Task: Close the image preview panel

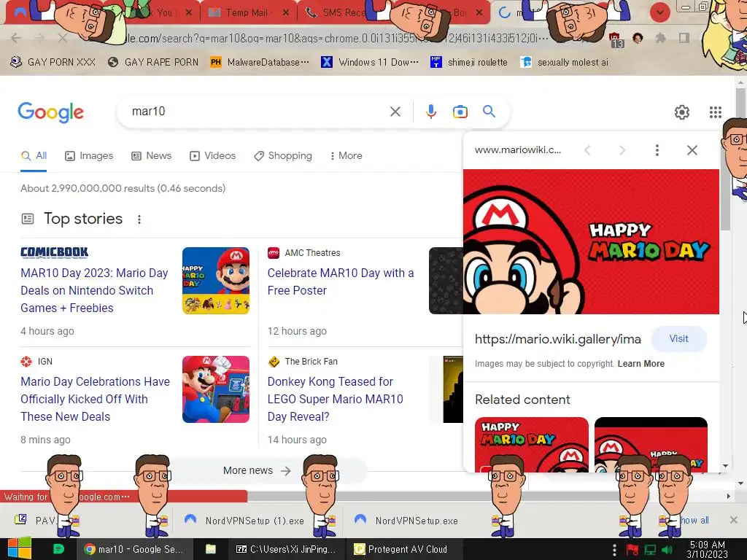Action: point(692,150)
